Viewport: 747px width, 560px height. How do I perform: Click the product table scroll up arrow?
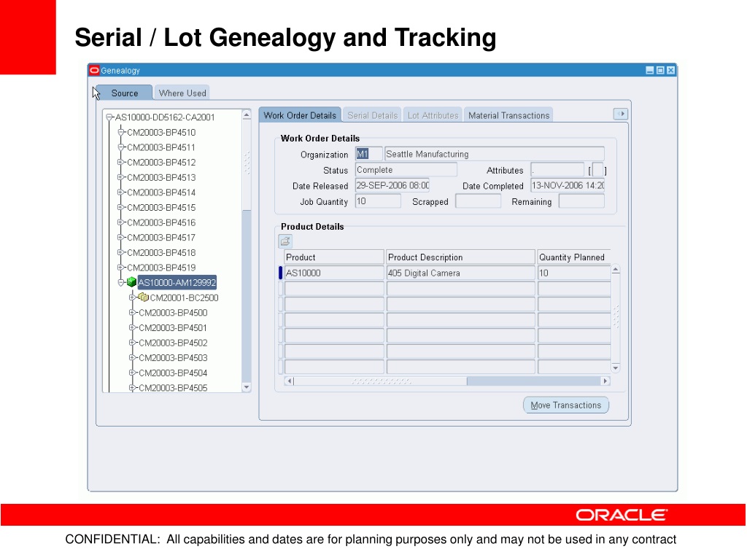point(616,270)
